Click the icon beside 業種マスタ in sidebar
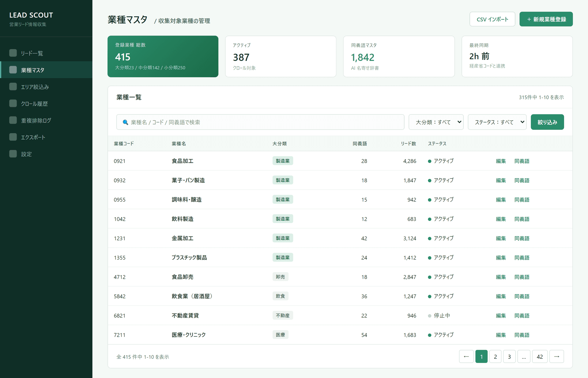Screen dimensions: 588x378 pyautogui.click(x=13, y=70)
